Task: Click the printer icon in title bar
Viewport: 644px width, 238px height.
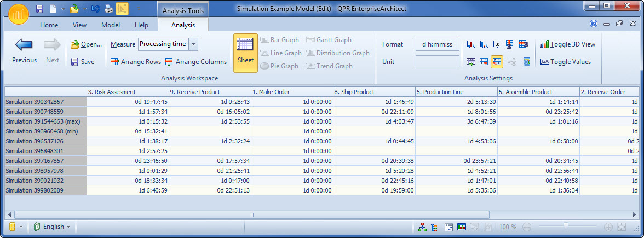Action: click(x=109, y=9)
